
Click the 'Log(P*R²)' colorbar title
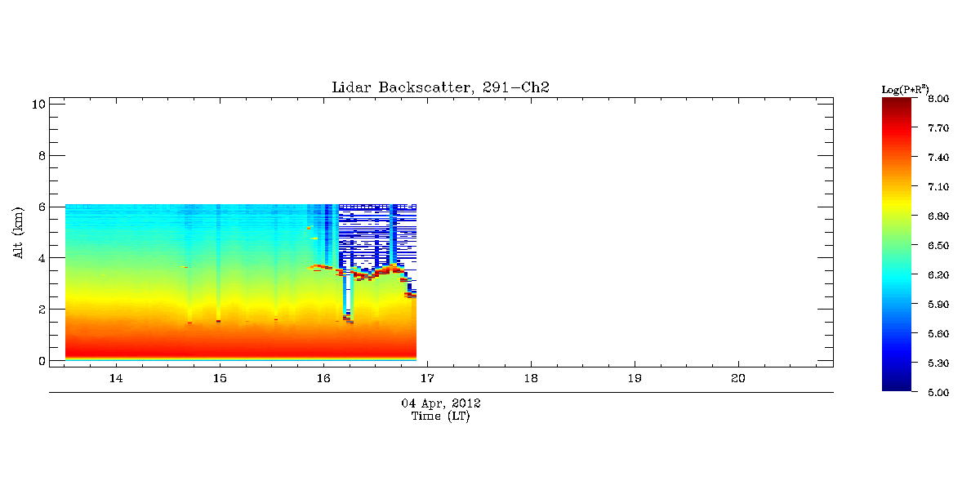[x=905, y=88]
